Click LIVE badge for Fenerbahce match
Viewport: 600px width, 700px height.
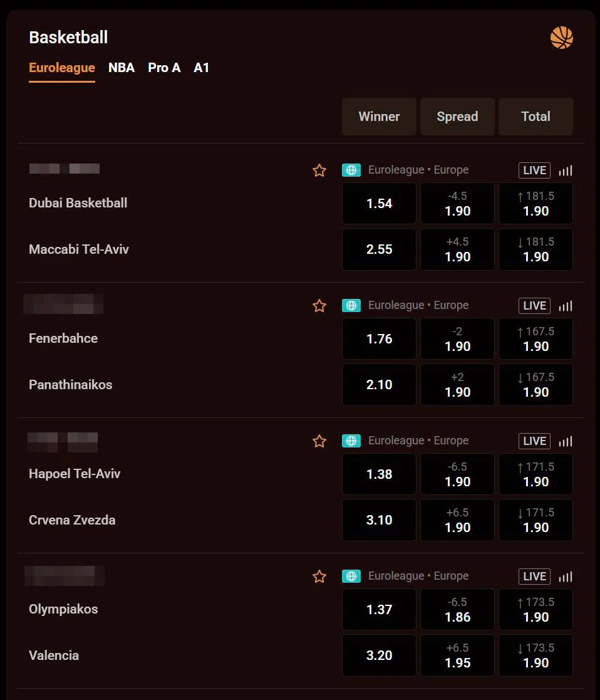[534, 306]
